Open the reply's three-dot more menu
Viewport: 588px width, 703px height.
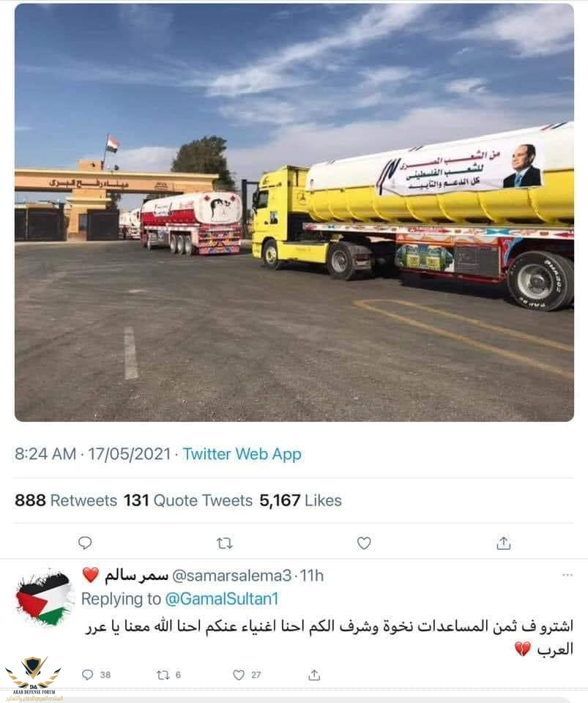click(567, 575)
